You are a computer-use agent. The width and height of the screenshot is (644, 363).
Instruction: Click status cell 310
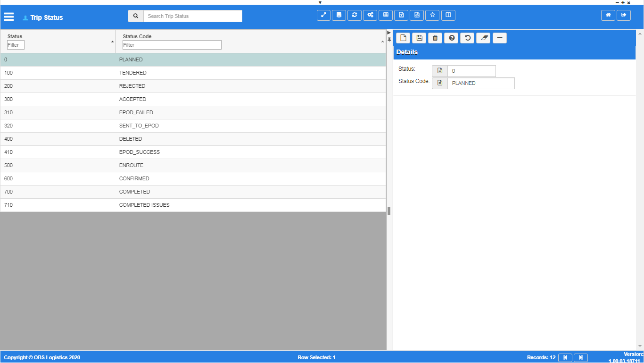pos(58,112)
